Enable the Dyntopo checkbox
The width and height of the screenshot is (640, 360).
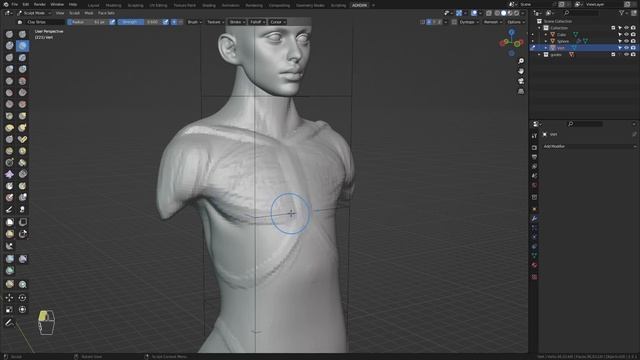[x=454, y=22]
